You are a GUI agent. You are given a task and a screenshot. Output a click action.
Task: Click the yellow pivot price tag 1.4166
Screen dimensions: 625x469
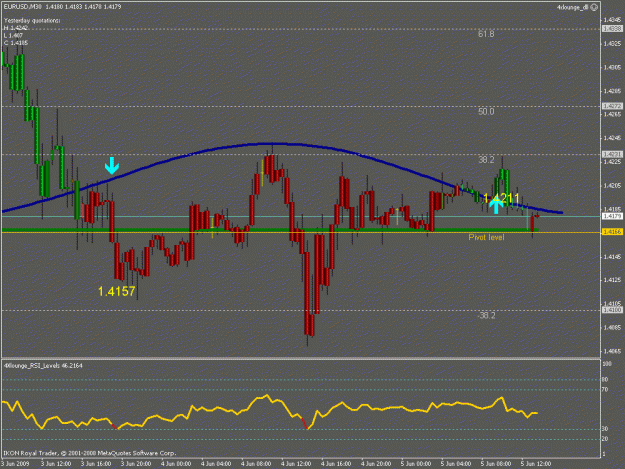coord(612,232)
